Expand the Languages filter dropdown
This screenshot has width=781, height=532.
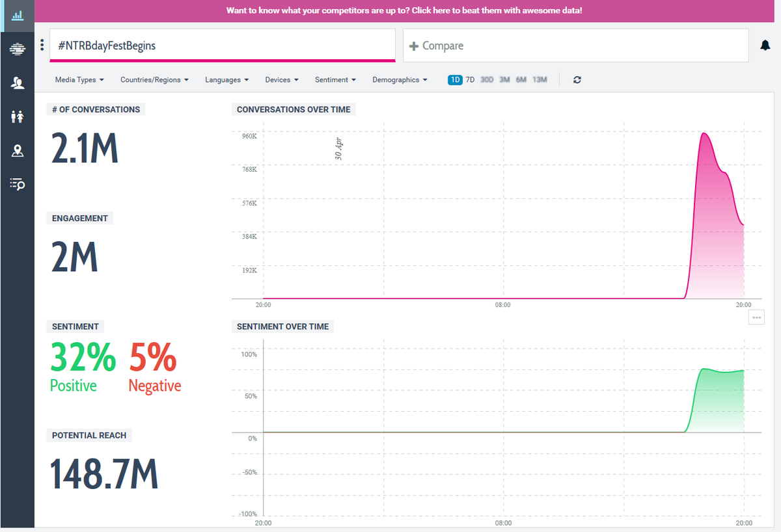point(226,80)
